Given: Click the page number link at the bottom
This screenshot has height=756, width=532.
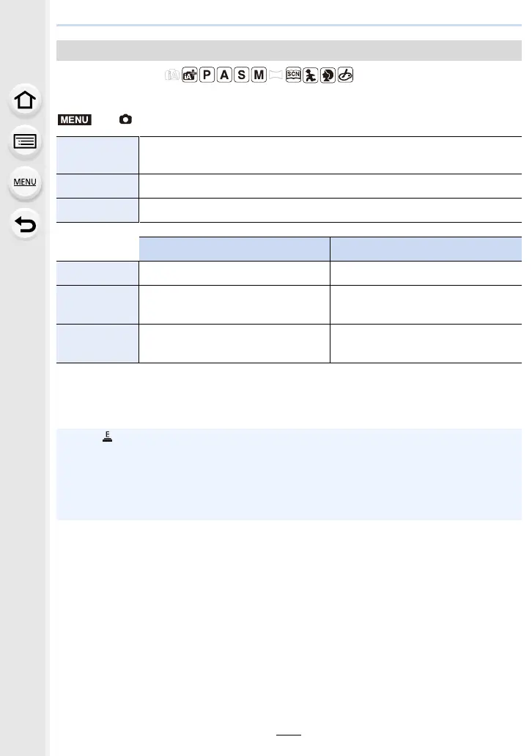Looking at the screenshot, I should point(289,730).
